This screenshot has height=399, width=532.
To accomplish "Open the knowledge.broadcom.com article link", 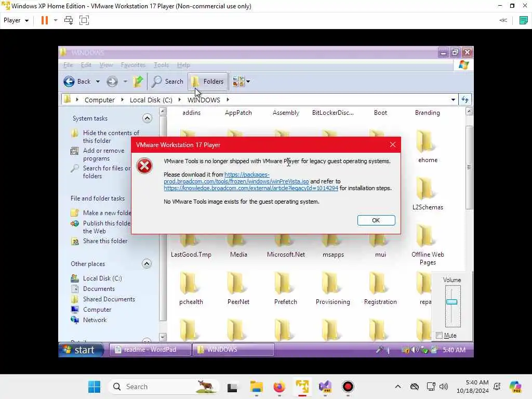I will (251, 188).
